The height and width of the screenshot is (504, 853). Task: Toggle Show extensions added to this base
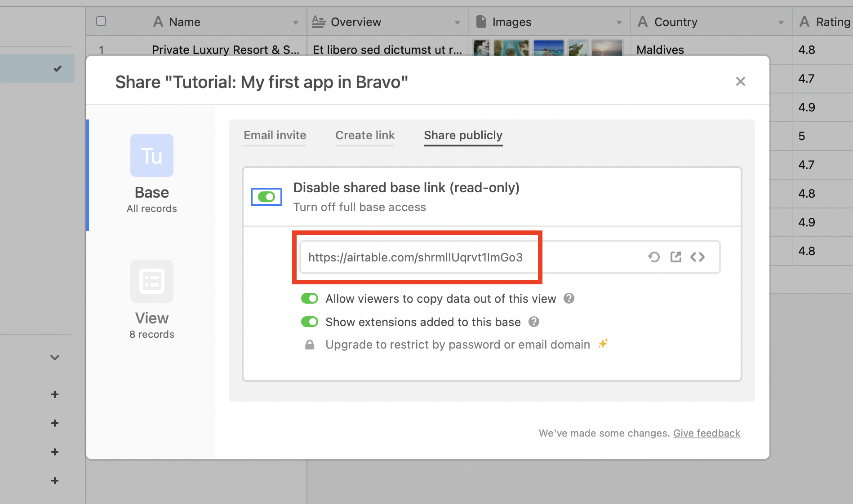coord(310,322)
